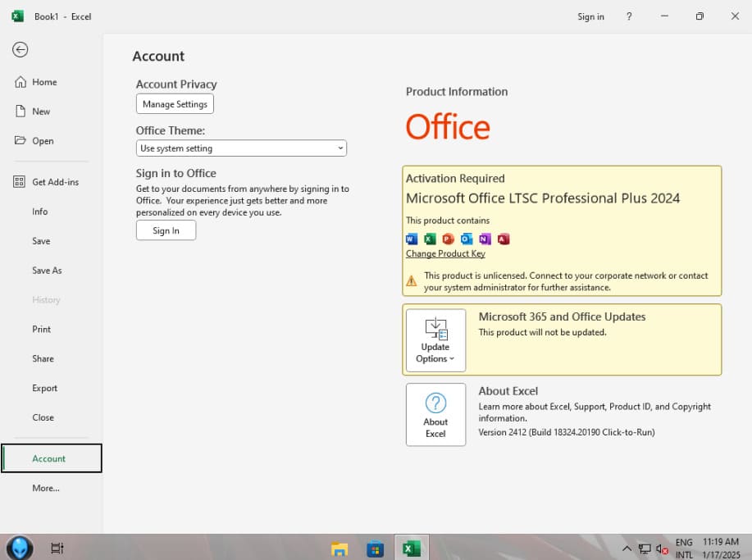Select the Account sidebar item
The width and height of the screenshot is (752, 560).
pos(52,458)
